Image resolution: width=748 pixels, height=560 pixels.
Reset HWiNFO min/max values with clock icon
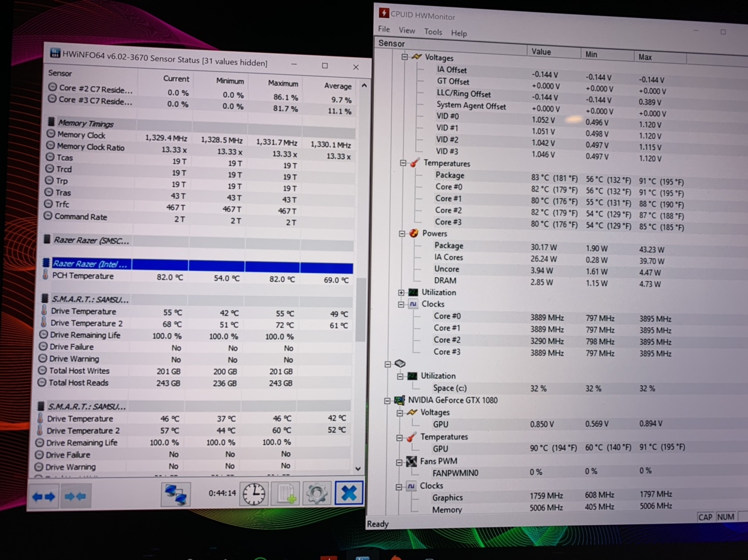pyautogui.click(x=254, y=493)
